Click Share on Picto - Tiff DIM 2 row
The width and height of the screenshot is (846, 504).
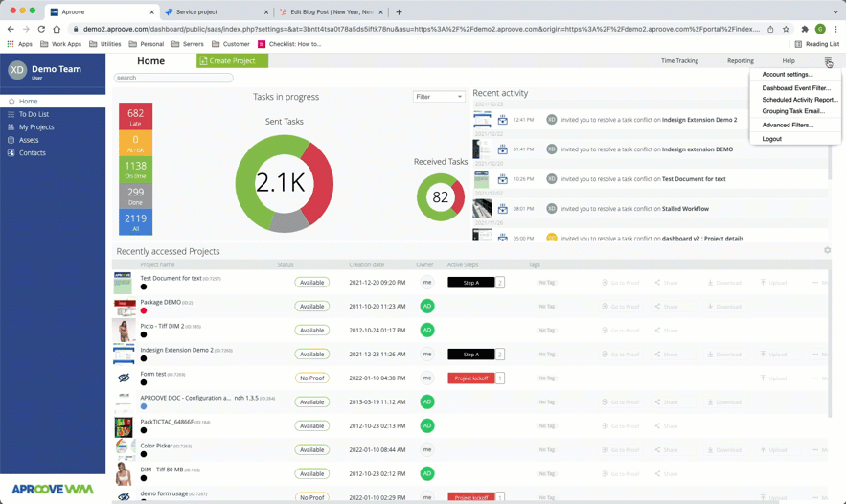coord(666,331)
